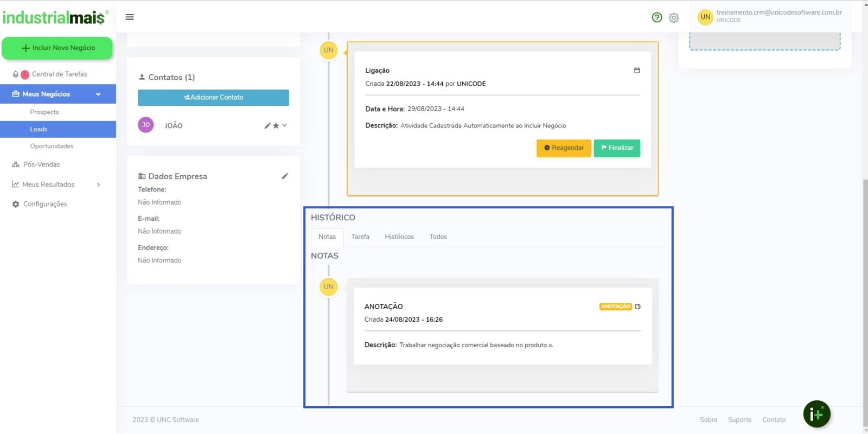Expand the Meus Resultados submenu
This screenshot has width=868, height=434.
[x=98, y=184]
